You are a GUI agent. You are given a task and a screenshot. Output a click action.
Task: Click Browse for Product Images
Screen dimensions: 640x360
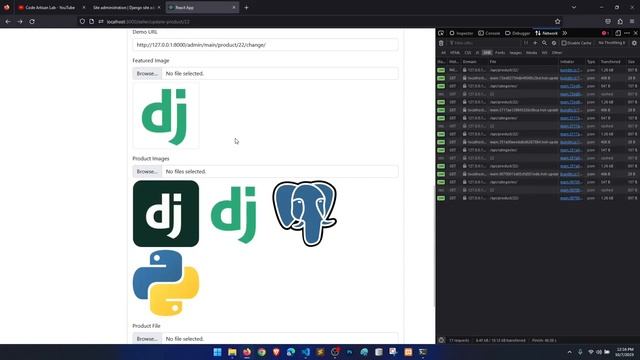(x=147, y=171)
